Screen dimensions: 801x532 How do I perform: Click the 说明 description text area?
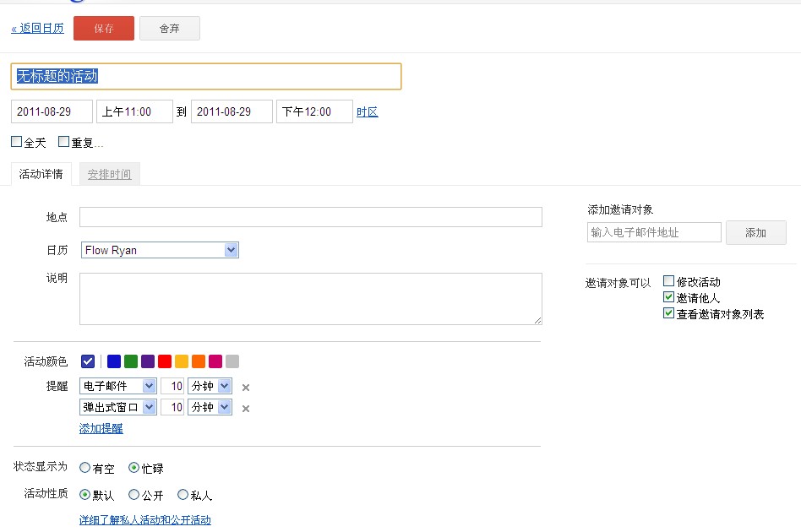click(x=311, y=299)
